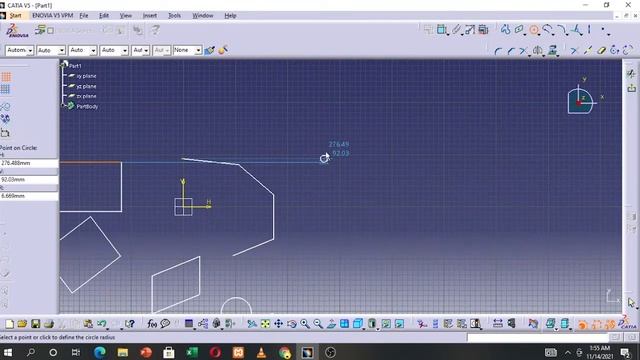Select the Rectangle profile tool
The image size is (640, 360).
(519, 29)
